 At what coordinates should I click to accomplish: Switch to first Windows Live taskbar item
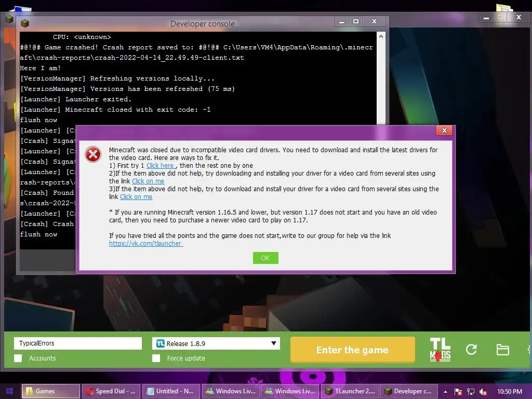tap(231, 391)
